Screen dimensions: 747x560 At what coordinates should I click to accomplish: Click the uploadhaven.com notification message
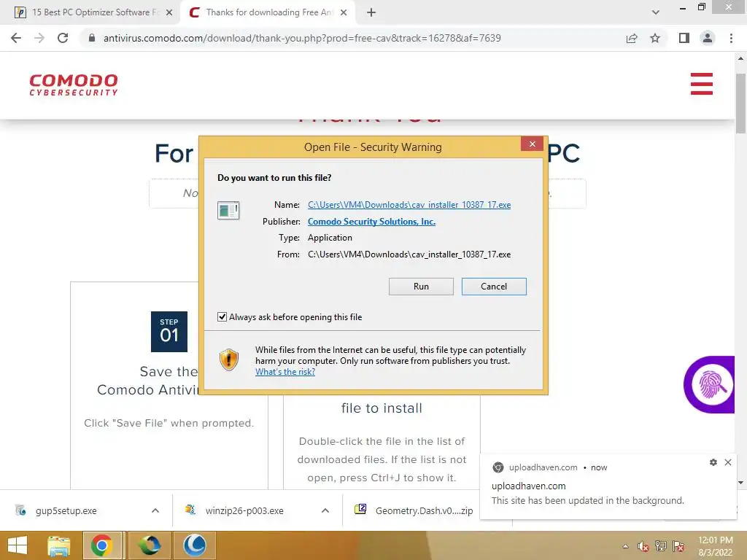pos(587,500)
